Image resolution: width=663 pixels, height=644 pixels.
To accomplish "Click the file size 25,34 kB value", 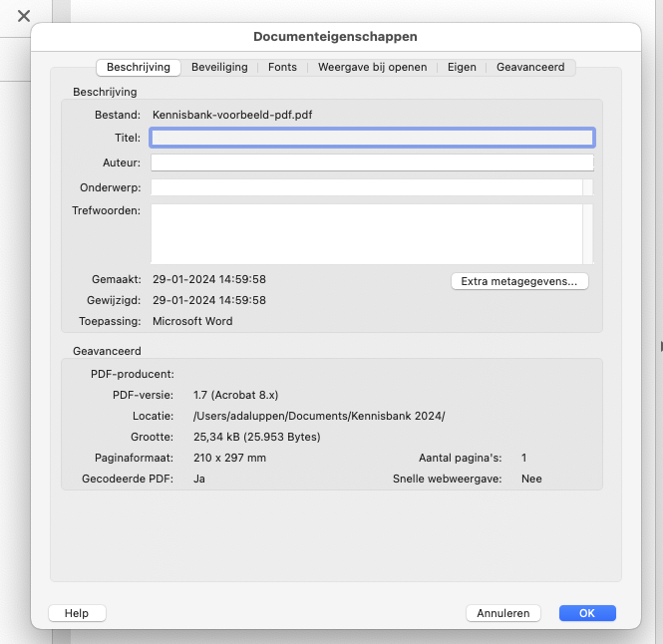I will (256, 437).
